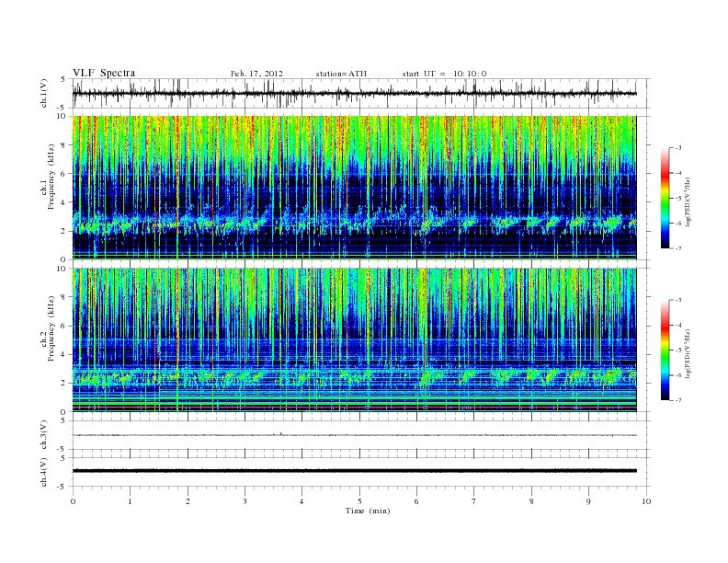This screenshot has height=563, width=728.
Task: Click the ch.1 spectrogram color bar
Action: pyautogui.click(x=665, y=198)
